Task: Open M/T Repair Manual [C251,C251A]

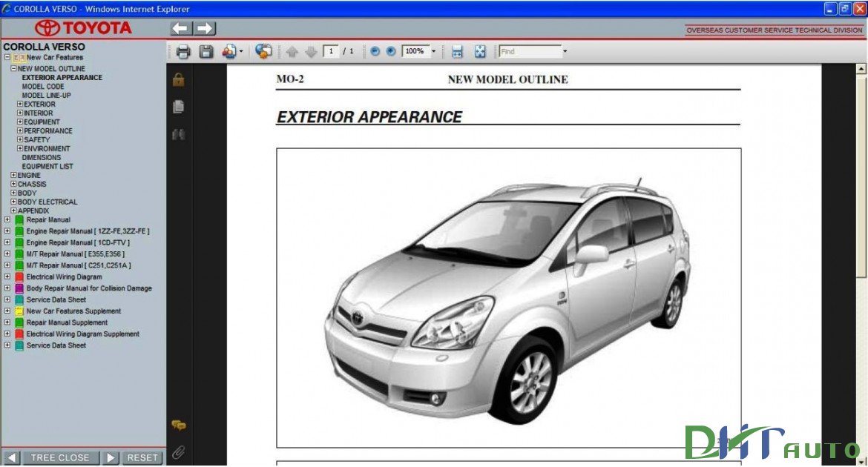Action: pyautogui.click(x=79, y=265)
